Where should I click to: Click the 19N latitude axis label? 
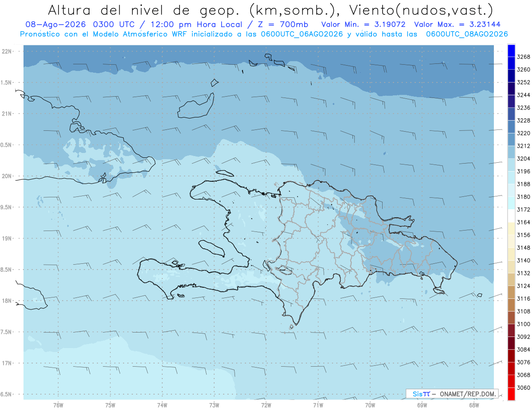click(7, 238)
